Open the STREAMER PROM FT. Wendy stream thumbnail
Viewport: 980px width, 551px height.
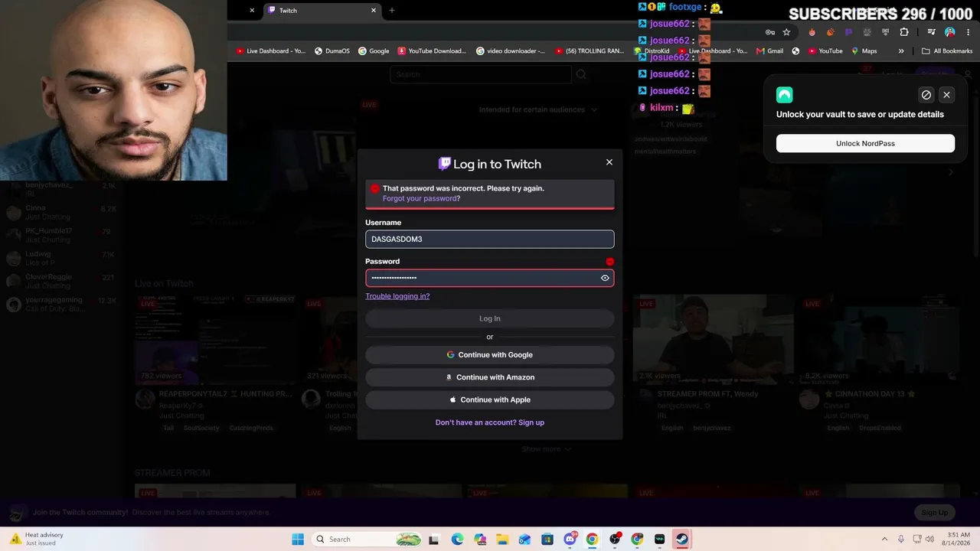(x=714, y=339)
